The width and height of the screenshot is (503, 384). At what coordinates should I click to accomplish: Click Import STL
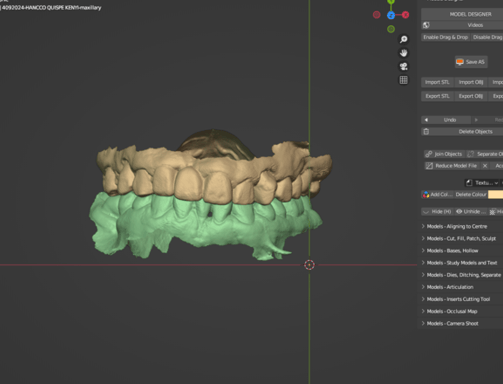[437, 82]
